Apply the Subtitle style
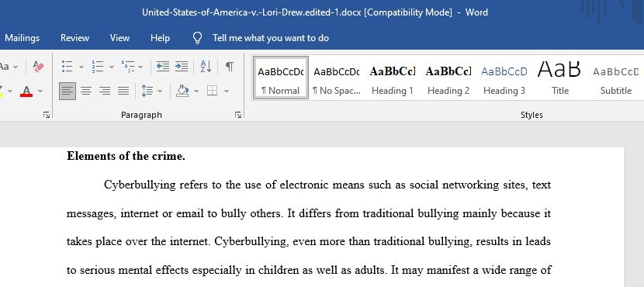Viewport: 644px width, 287px height. 615,78
